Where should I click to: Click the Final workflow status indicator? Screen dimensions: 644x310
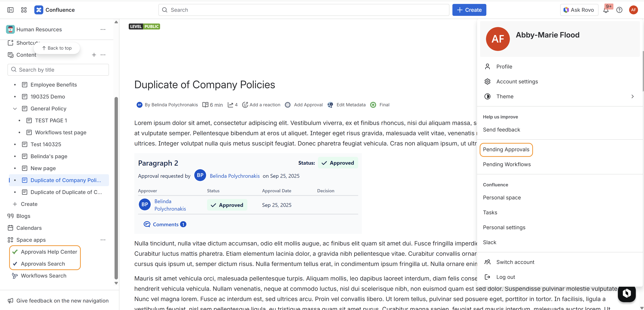(x=373, y=105)
